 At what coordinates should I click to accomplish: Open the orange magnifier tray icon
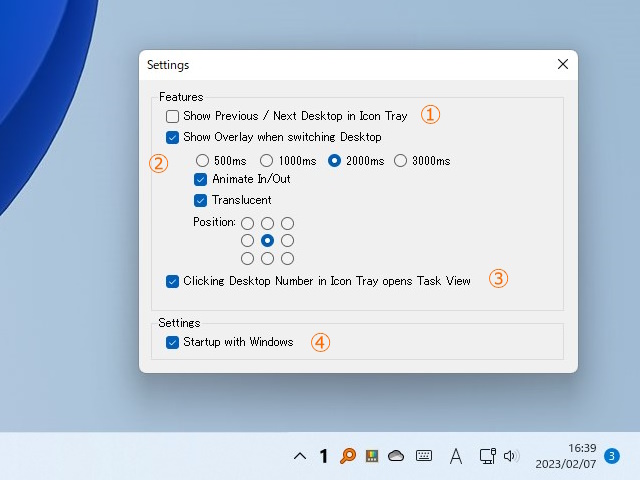(348, 456)
